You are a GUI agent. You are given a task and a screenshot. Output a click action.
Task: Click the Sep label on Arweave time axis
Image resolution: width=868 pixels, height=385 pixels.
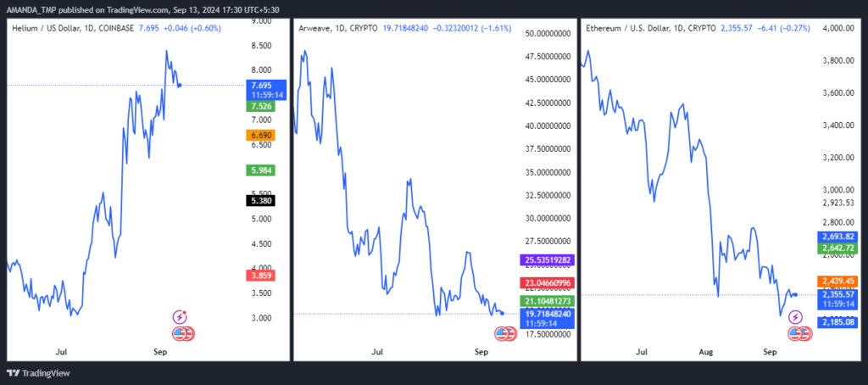pos(481,352)
